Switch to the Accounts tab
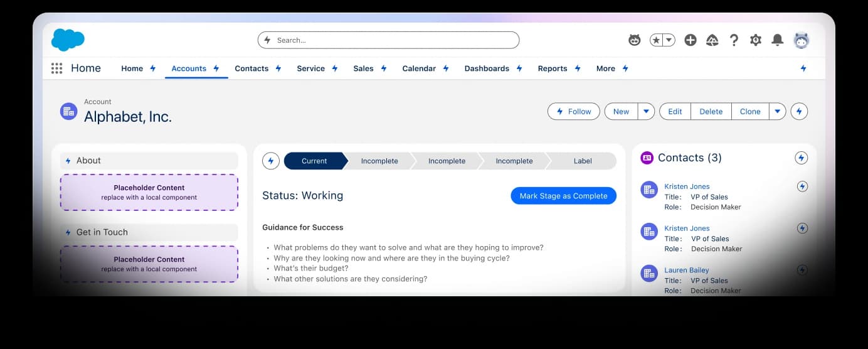Viewport: 868px width, 349px height. pyautogui.click(x=189, y=68)
